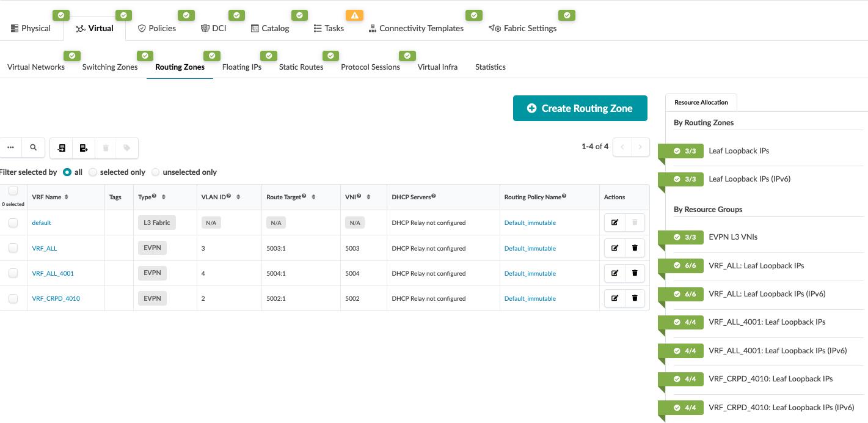Delete the VRF_ALL routing zone
The image size is (868, 423).
tap(635, 248)
